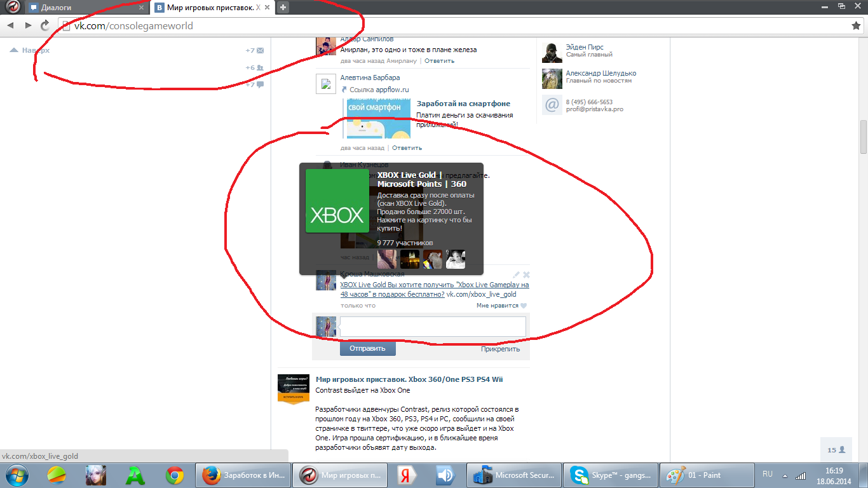Launch the green letter A icon in the taskbar

(x=135, y=475)
